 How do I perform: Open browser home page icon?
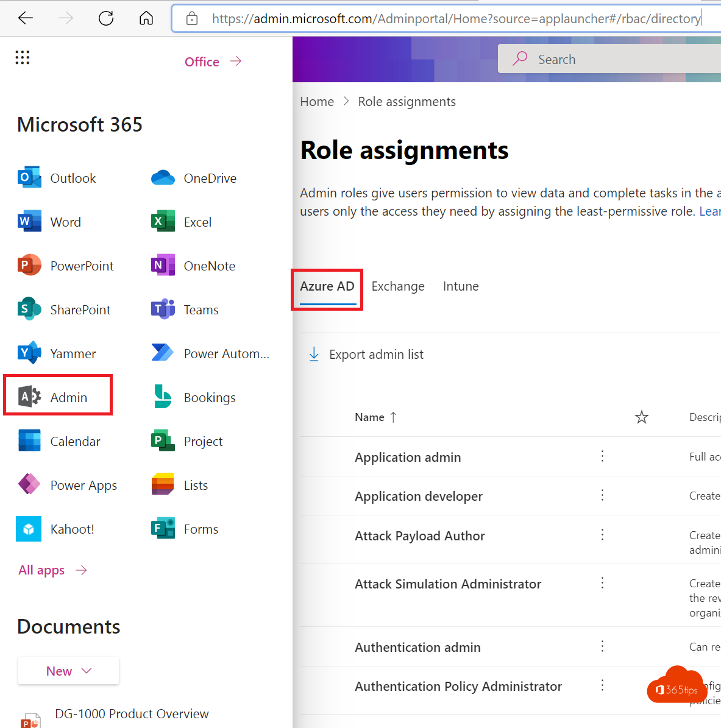click(x=146, y=18)
